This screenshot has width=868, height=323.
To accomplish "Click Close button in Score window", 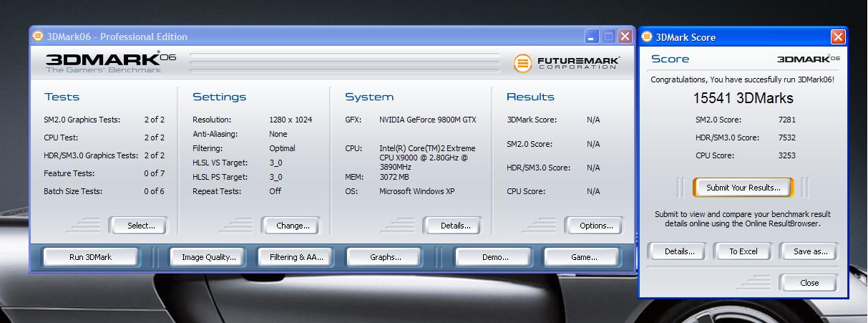I will 809,283.
